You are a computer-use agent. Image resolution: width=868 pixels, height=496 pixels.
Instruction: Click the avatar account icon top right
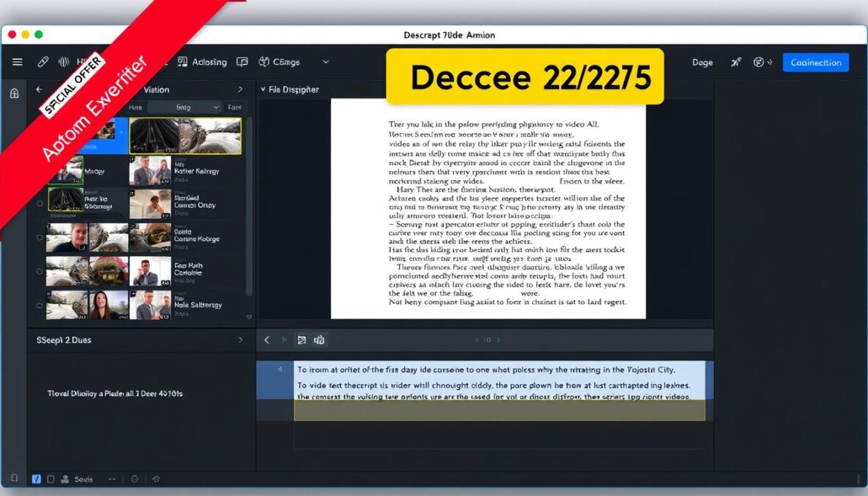pyautogui.click(x=758, y=62)
